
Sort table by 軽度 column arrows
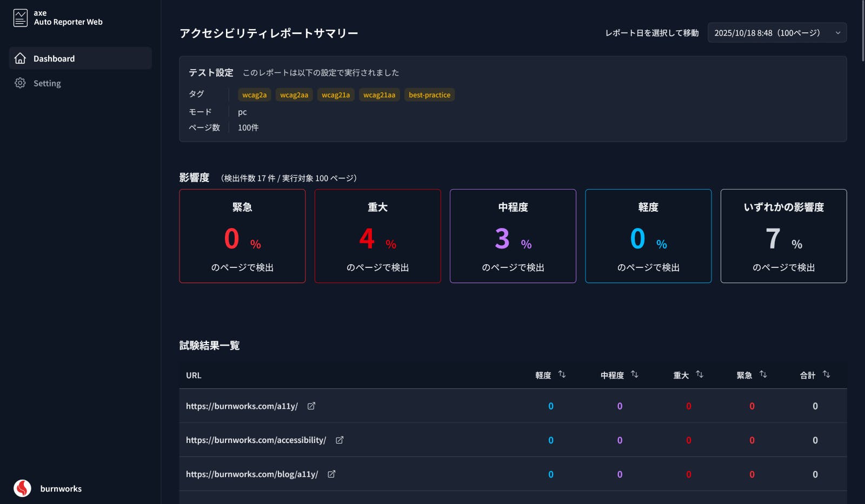tap(562, 374)
